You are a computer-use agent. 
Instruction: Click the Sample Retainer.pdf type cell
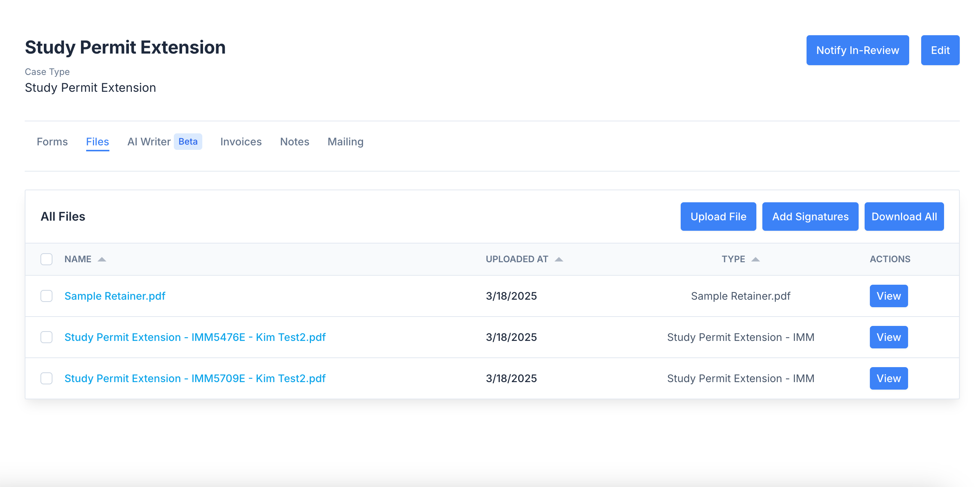pos(740,296)
